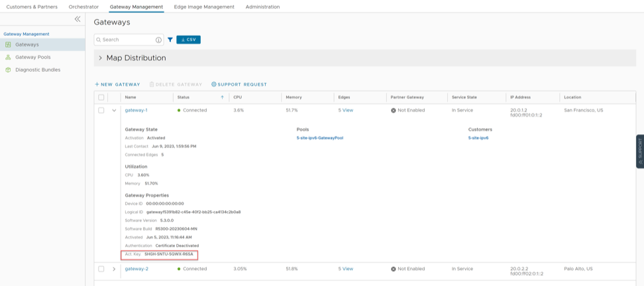Open the 5-site-ipv6-GatewayPool link
Image resolution: width=644 pixels, height=286 pixels.
click(x=319, y=138)
